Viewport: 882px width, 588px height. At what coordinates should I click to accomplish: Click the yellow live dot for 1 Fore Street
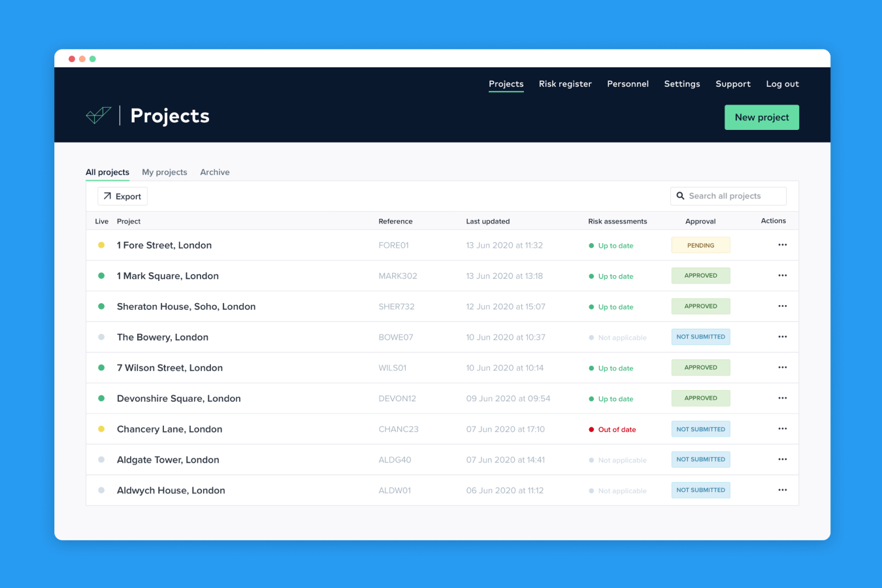tap(101, 245)
